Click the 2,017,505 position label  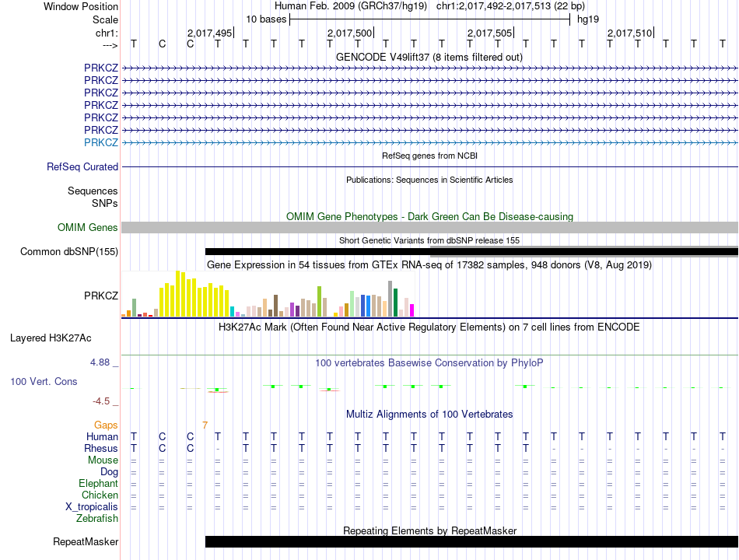point(489,33)
